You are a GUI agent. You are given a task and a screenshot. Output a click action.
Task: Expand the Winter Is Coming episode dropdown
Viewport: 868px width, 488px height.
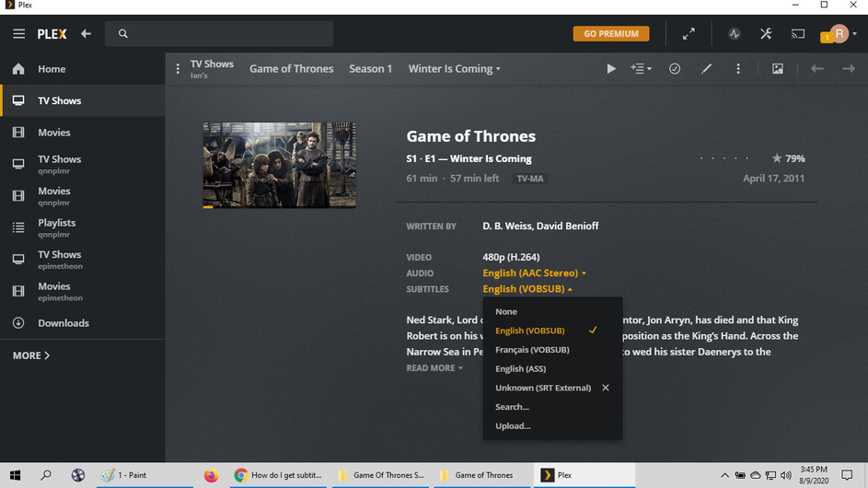coord(455,69)
